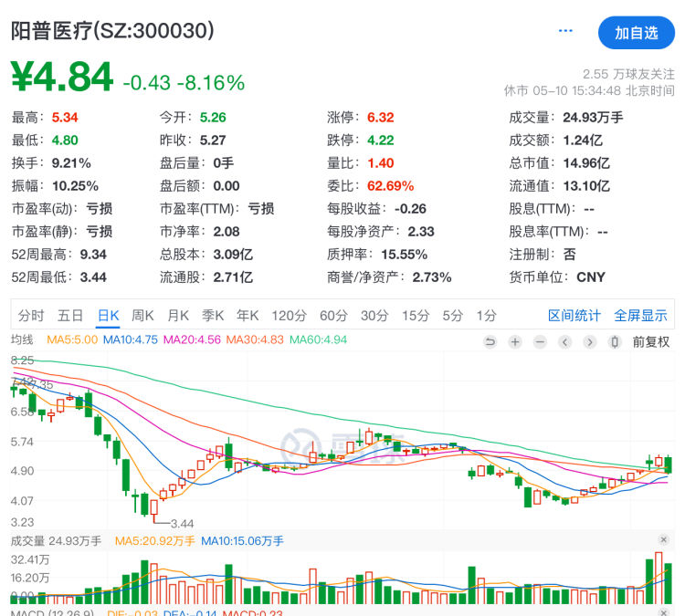Click the current price ¥4.84

62,77
